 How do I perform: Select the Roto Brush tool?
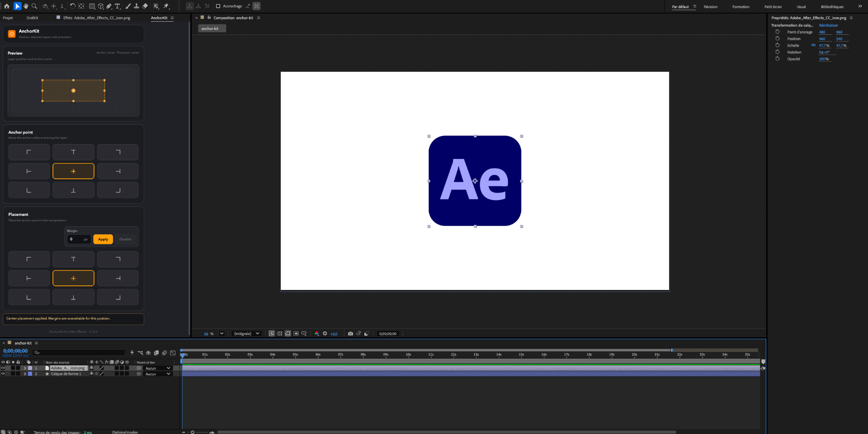pyautogui.click(x=156, y=6)
